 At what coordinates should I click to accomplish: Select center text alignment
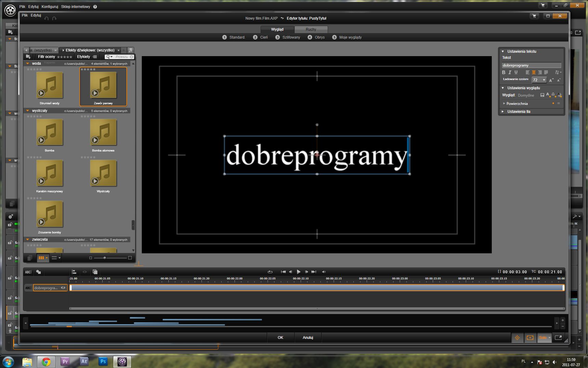534,72
